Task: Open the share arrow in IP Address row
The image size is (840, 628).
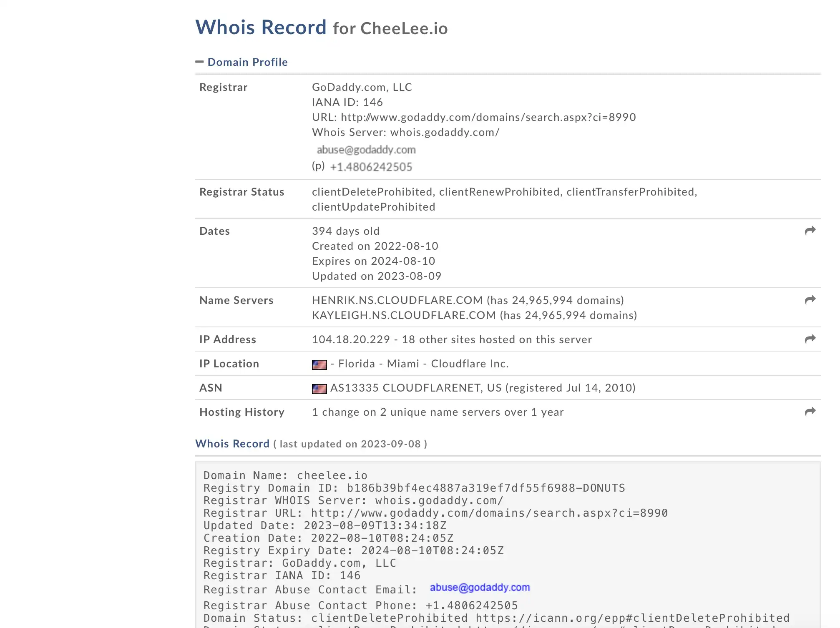Action: 810,339
